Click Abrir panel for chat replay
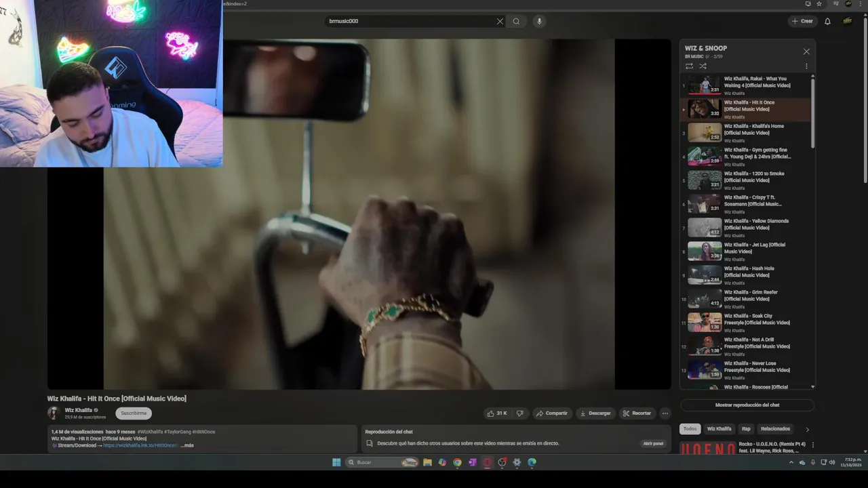868x488 pixels. [x=653, y=443]
